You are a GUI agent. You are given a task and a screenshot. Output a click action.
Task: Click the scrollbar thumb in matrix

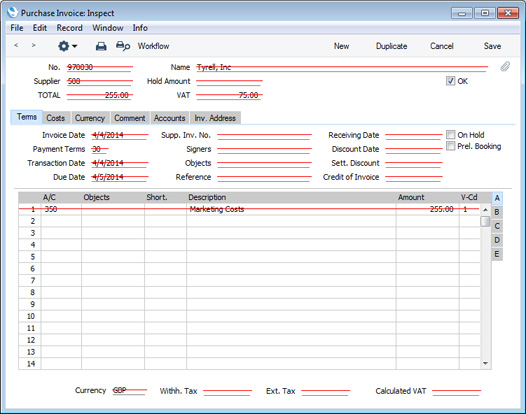click(x=485, y=221)
